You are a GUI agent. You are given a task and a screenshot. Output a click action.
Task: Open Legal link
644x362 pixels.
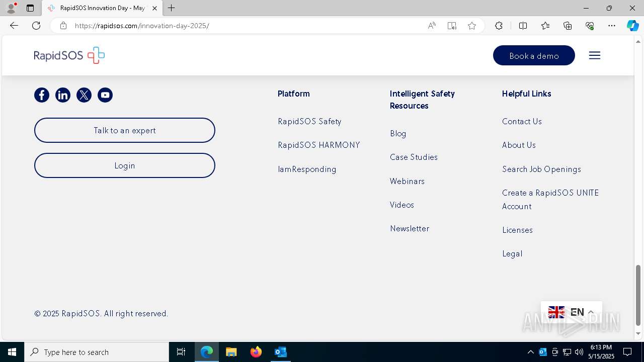point(512,253)
